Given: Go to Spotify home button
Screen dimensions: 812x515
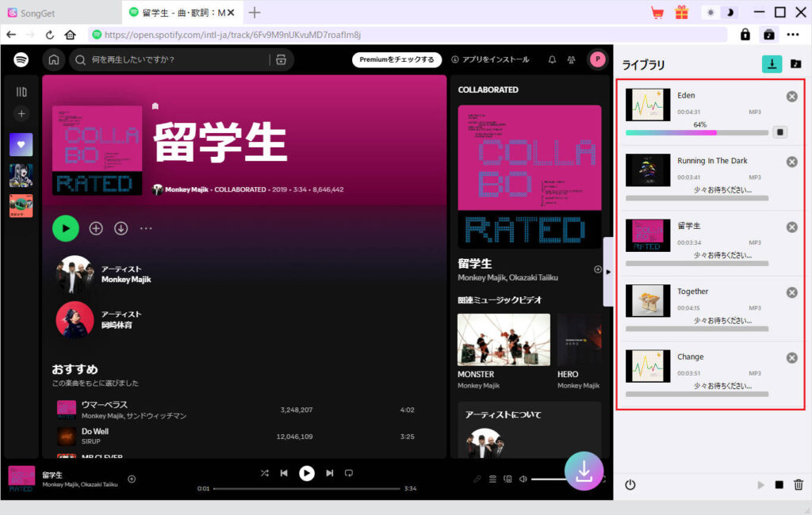Looking at the screenshot, I should [x=53, y=59].
